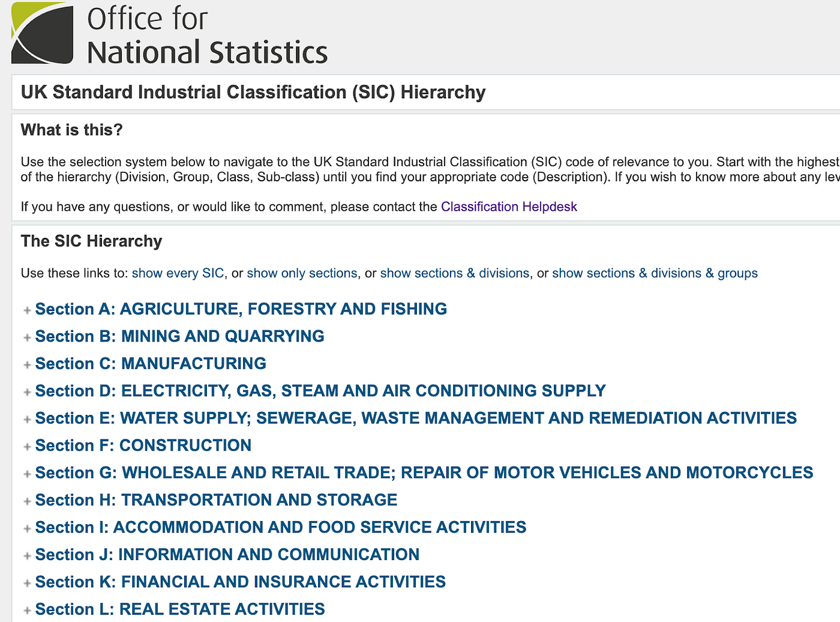Click the show every SIC link
The image size is (840, 622).
tap(178, 273)
